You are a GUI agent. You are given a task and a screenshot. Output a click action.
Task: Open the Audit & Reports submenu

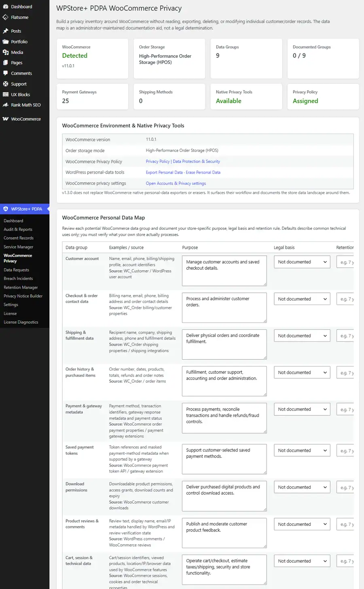click(18, 229)
